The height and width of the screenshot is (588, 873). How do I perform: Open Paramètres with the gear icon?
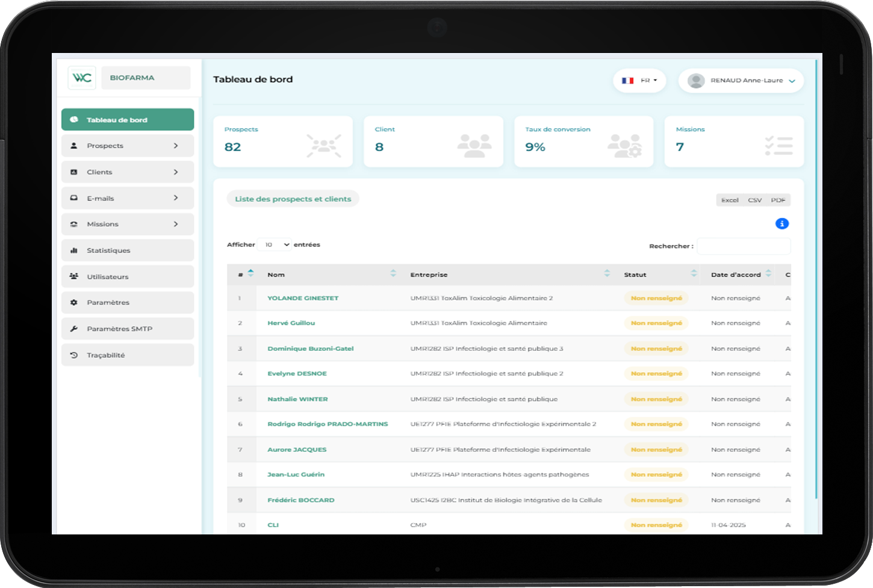point(73,302)
